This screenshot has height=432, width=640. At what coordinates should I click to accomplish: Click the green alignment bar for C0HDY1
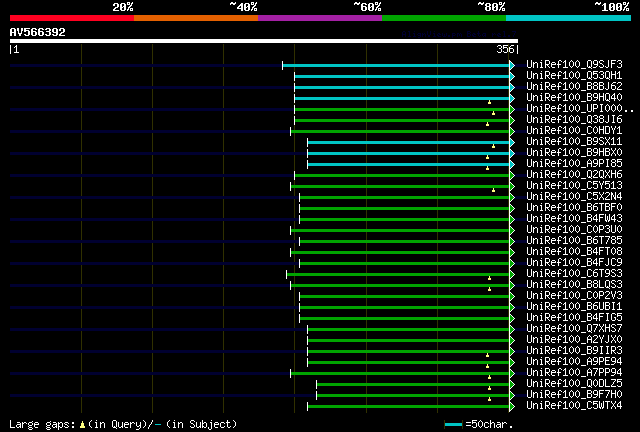tap(400, 131)
